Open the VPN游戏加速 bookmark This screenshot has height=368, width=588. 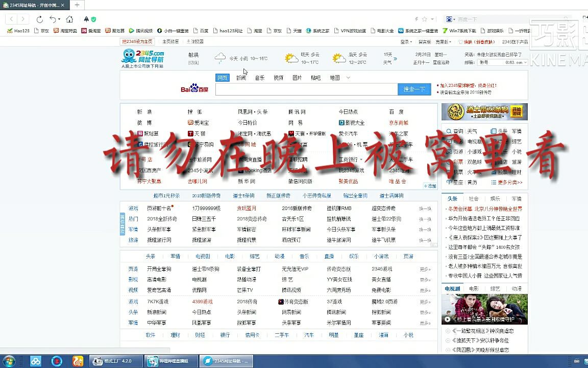click(350, 31)
